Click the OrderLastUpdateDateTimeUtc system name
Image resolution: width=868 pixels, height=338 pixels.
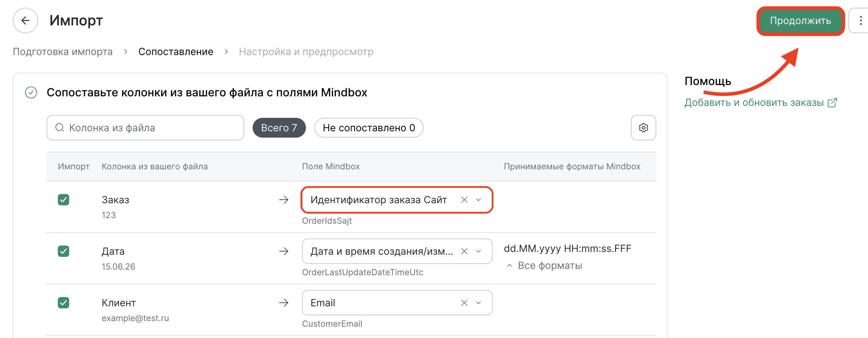point(362,272)
